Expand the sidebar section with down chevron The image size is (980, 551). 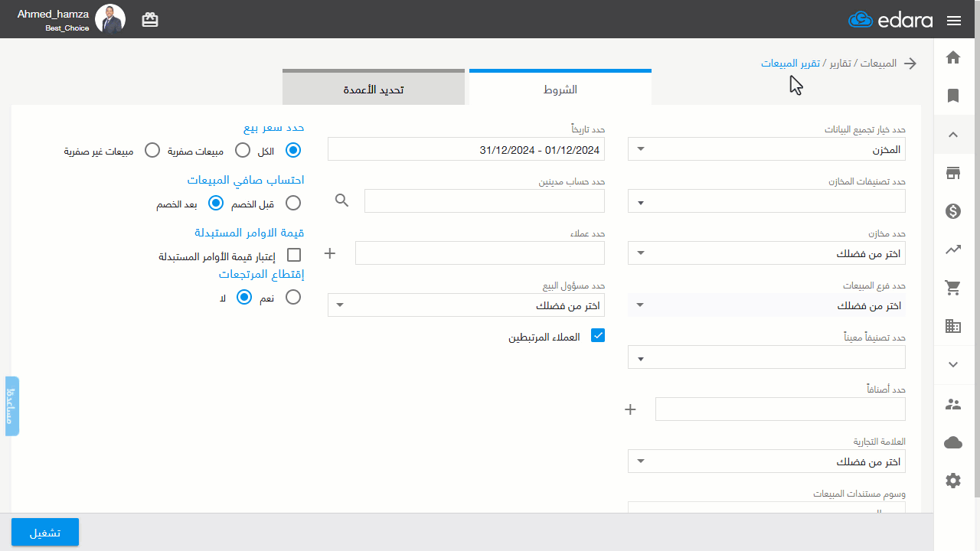[953, 365]
